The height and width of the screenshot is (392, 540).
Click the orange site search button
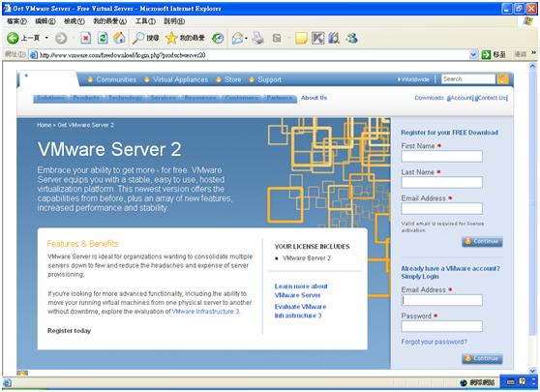pyautogui.click(x=503, y=78)
